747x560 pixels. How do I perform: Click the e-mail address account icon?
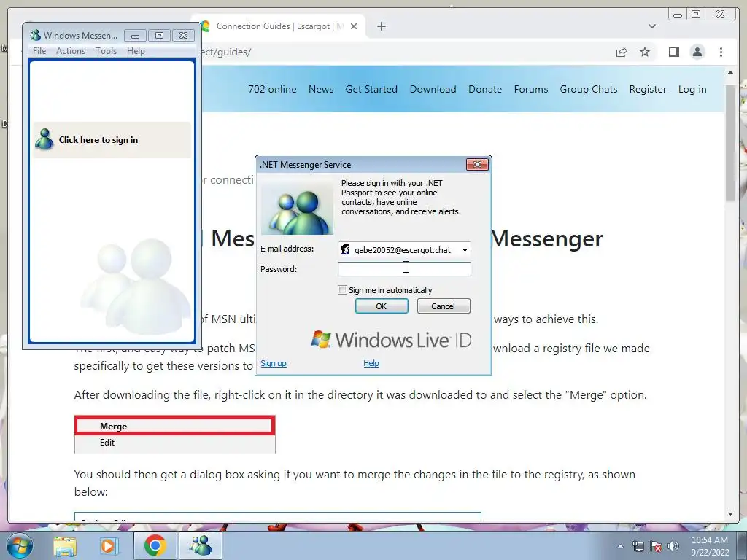tap(345, 250)
